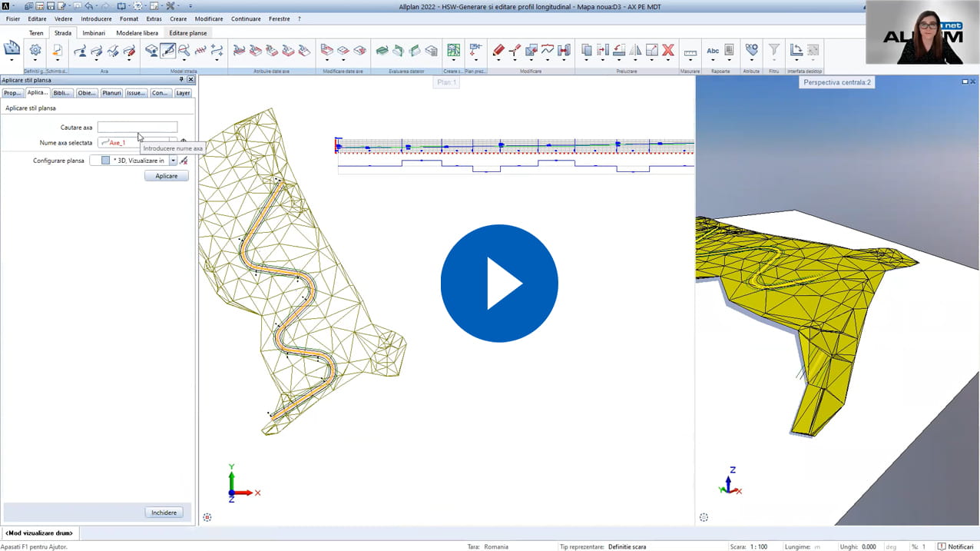Switch to the Editare planse ribbon tab

(188, 33)
